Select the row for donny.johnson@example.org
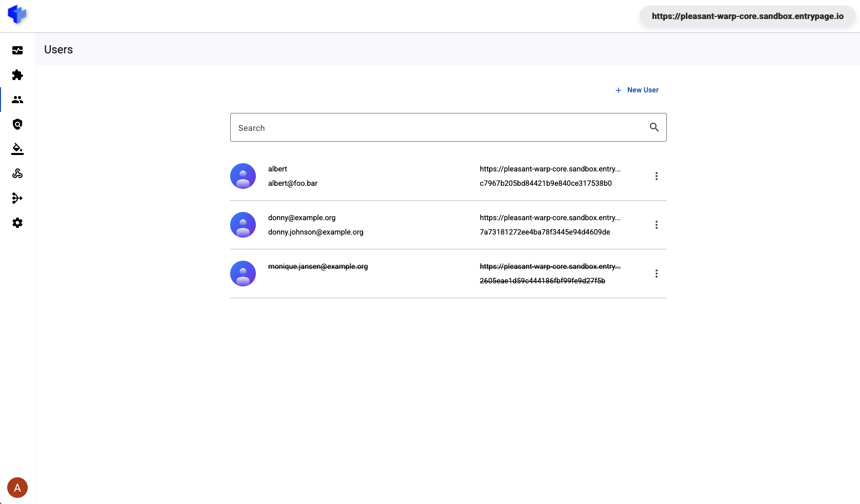The image size is (860, 504). (x=315, y=232)
